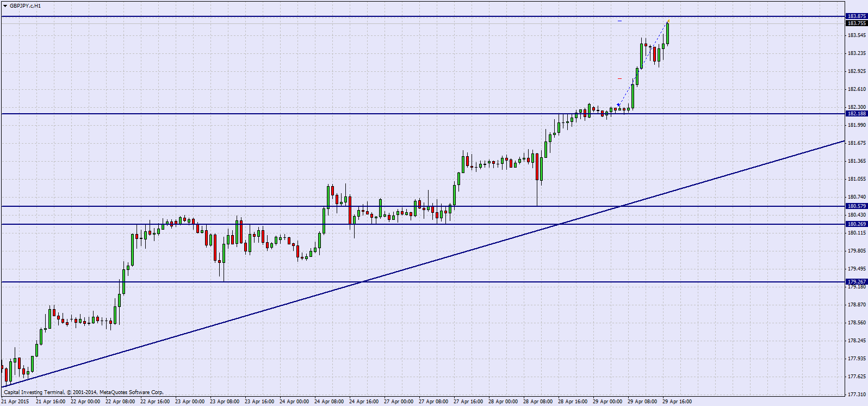Image resolution: width=868 pixels, height=406 pixels.
Task: Click the 23 Apr 00:00 time label
Action: (x=190, y=402)
